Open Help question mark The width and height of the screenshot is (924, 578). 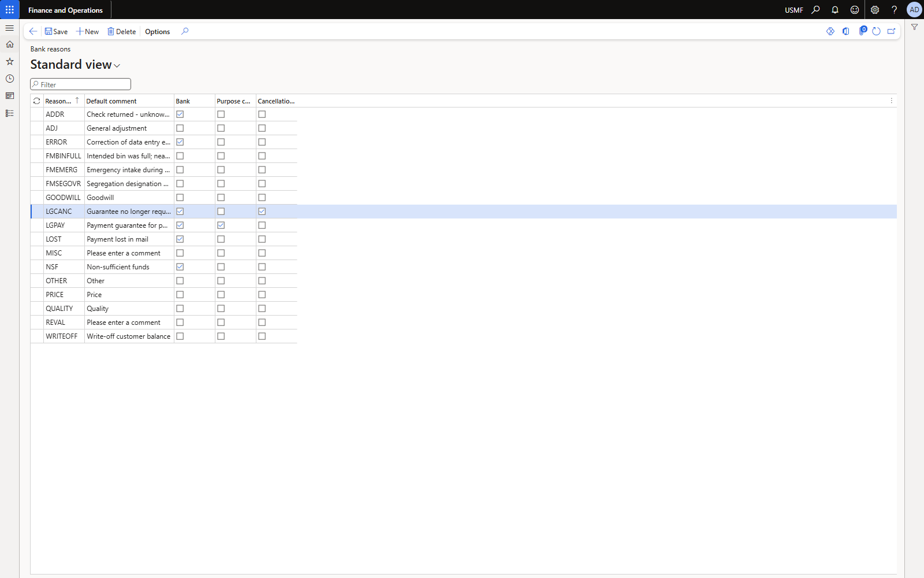click(x=894, y=10)
